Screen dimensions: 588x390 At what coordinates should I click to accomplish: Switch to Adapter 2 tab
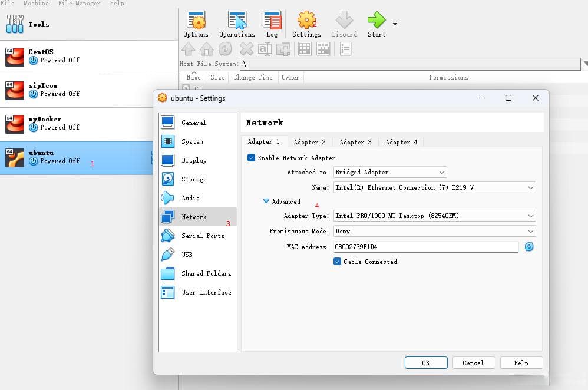click(x=310, y=142)
